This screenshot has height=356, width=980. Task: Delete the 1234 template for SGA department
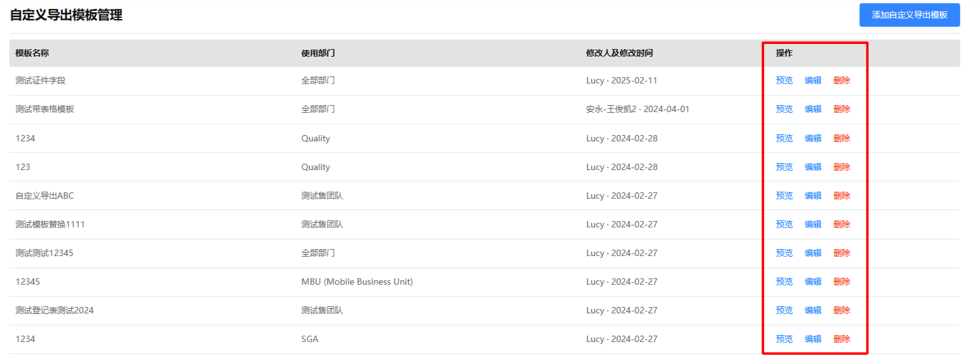[842, 339]
